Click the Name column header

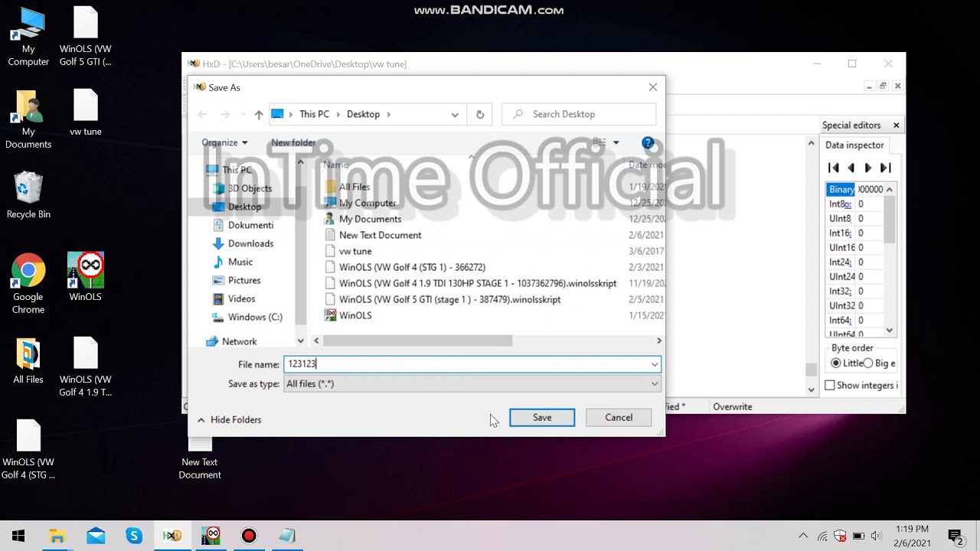point(336,165)
